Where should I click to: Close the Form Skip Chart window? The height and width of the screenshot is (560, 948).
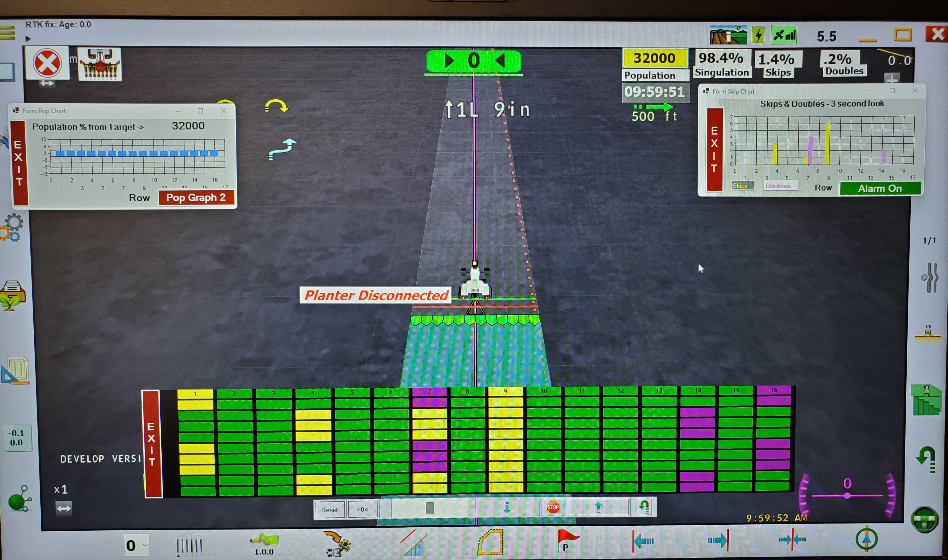915,91
